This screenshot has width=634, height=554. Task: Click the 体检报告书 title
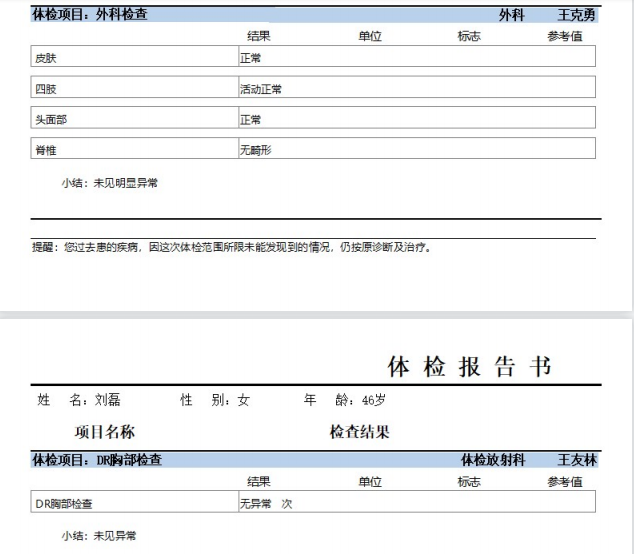[x=469, y=367]
